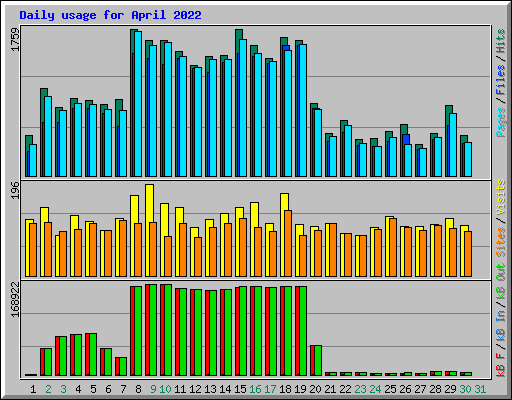
Task: Click the chart title "Daily usage for April 2022"
Action: (110, 15)
